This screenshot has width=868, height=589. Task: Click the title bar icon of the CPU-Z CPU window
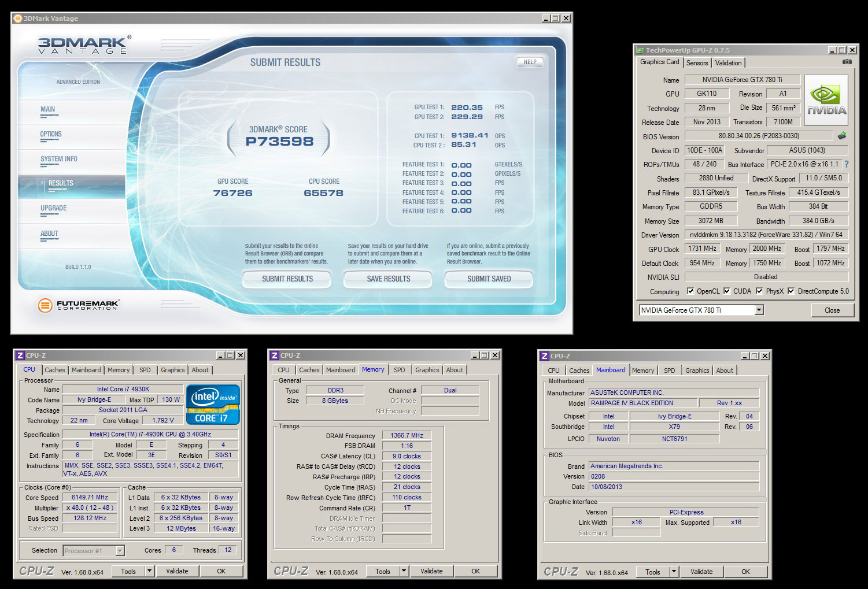[x=20, y=355]
